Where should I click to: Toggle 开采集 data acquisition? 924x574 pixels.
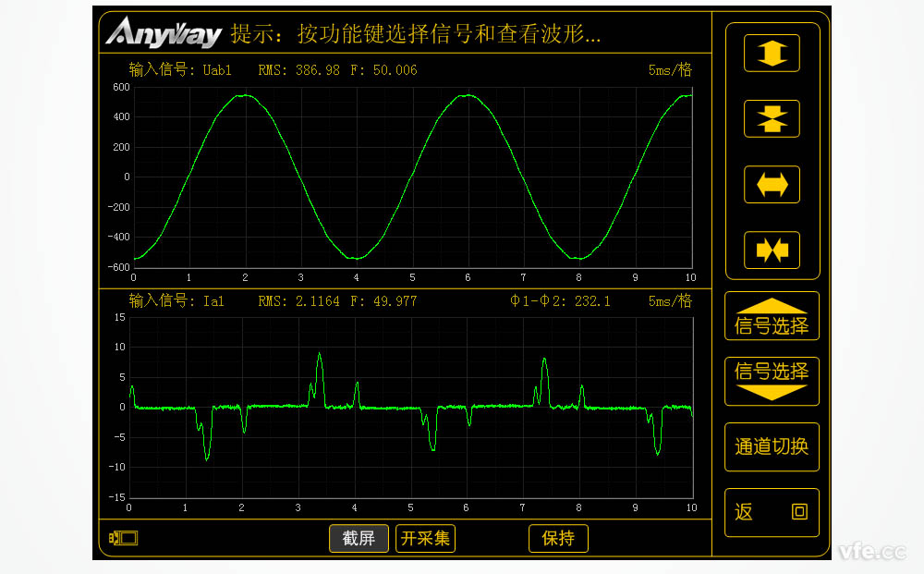425,538
